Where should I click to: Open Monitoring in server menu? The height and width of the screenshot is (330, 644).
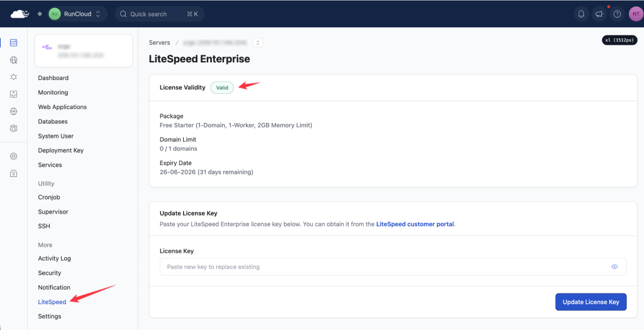(x=53, y=92)
